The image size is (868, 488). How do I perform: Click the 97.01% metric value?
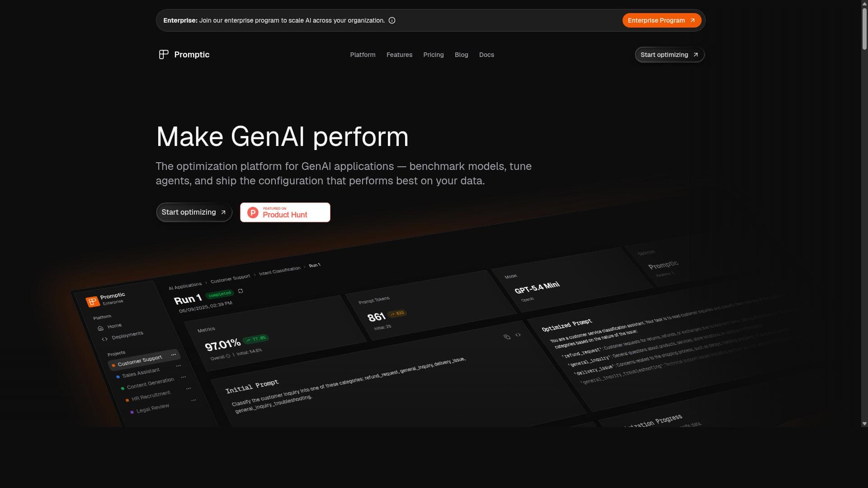point(222,344)
